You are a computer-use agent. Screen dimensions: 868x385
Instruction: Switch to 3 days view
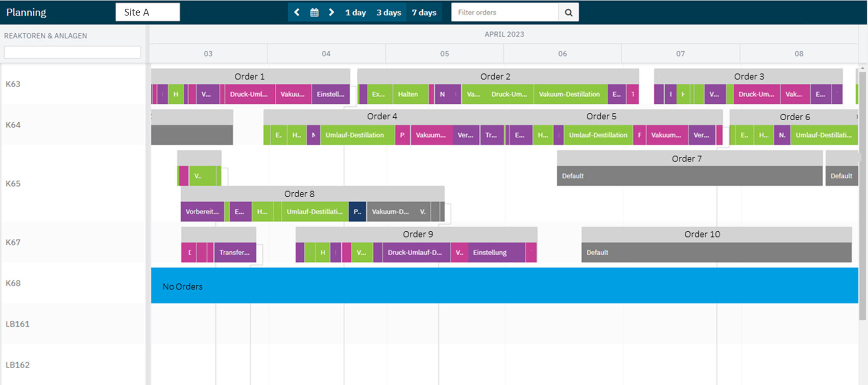click(388, 13)
